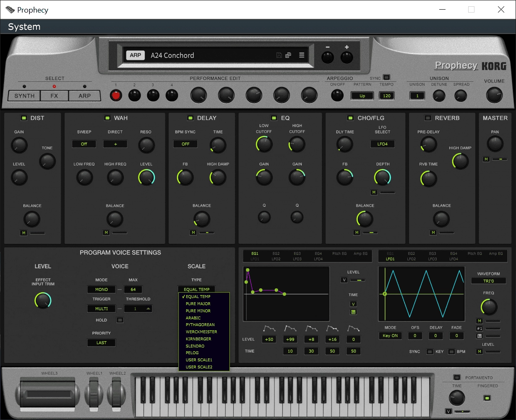Image resolution: width=516 pixels, height=420 pixels.
Task: Enable the REVERB effect switch
Action: click(428, 118)
